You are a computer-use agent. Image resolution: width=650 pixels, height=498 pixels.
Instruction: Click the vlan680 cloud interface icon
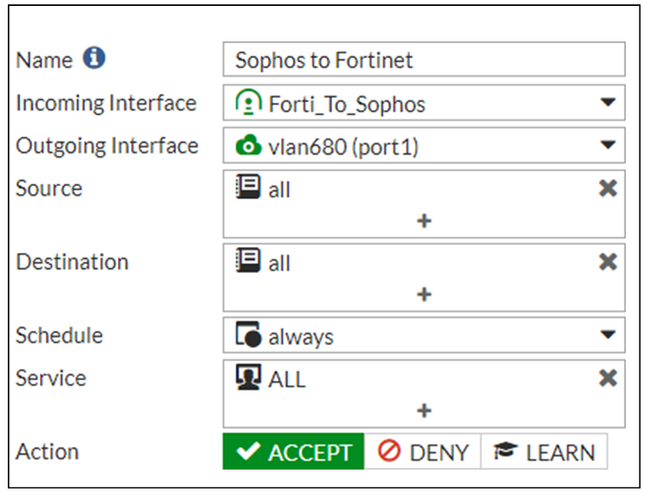pos(247,146)
